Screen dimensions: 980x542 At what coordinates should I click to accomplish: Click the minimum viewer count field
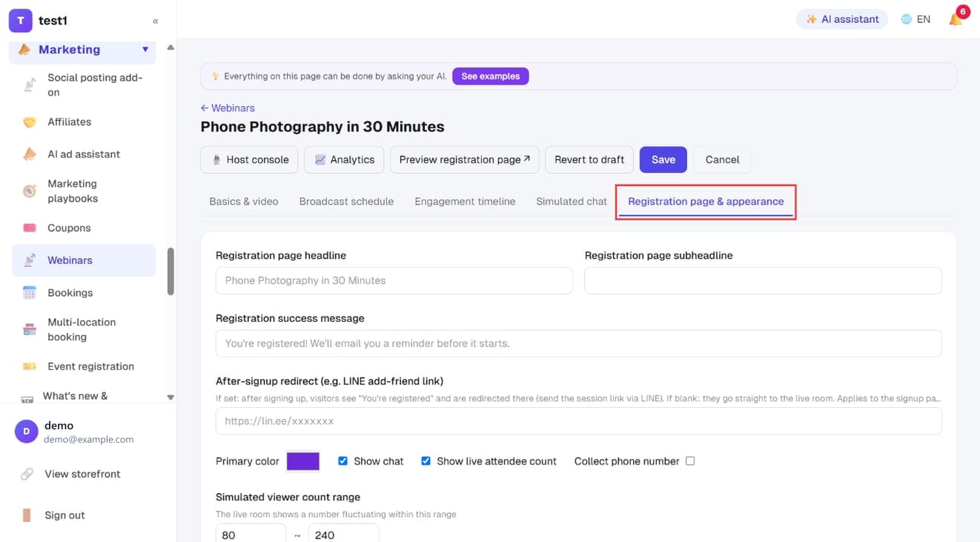pos(251,535)
